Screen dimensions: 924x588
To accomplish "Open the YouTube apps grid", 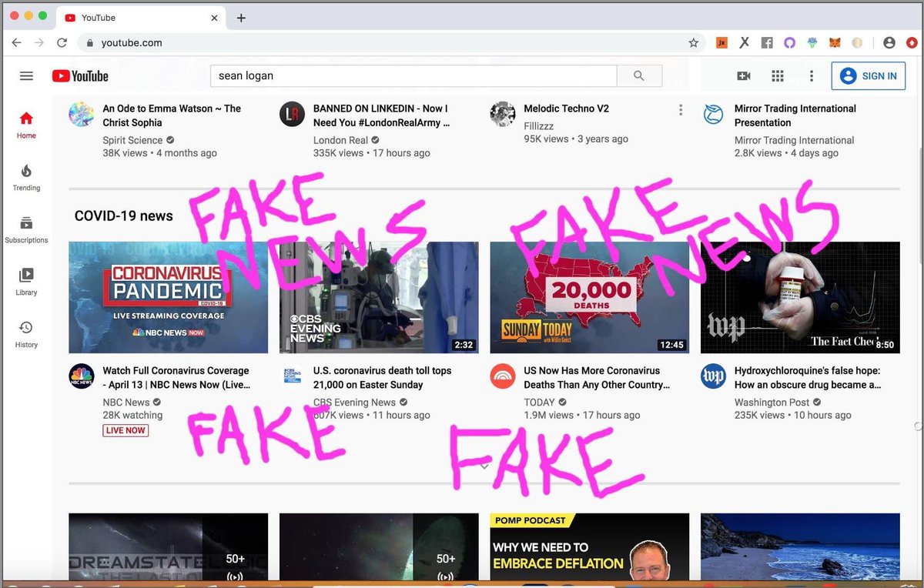I will (x=778, y=76).
